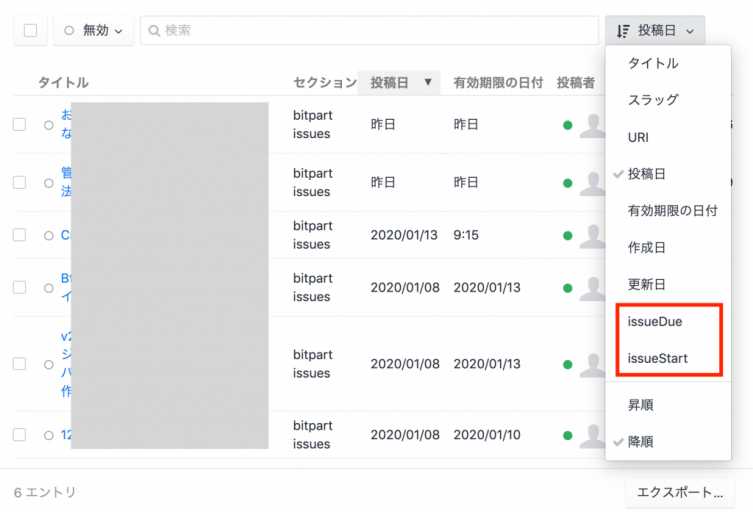
Task: Click the エクスポート export button
Action: (679, 492)
